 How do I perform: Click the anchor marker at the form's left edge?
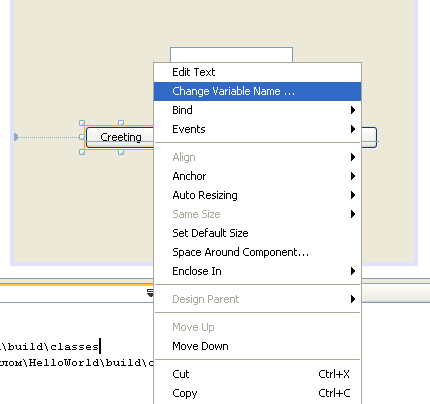(16, 137)
